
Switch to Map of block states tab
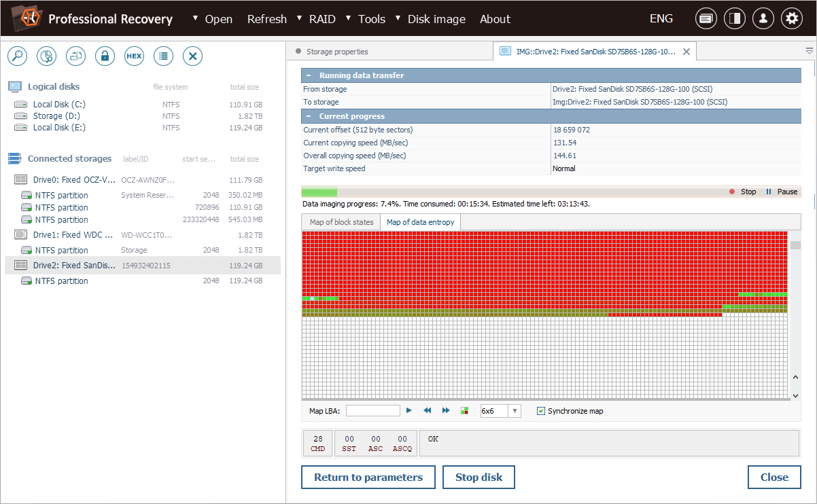pyautogui.click(x=341, y=222)
